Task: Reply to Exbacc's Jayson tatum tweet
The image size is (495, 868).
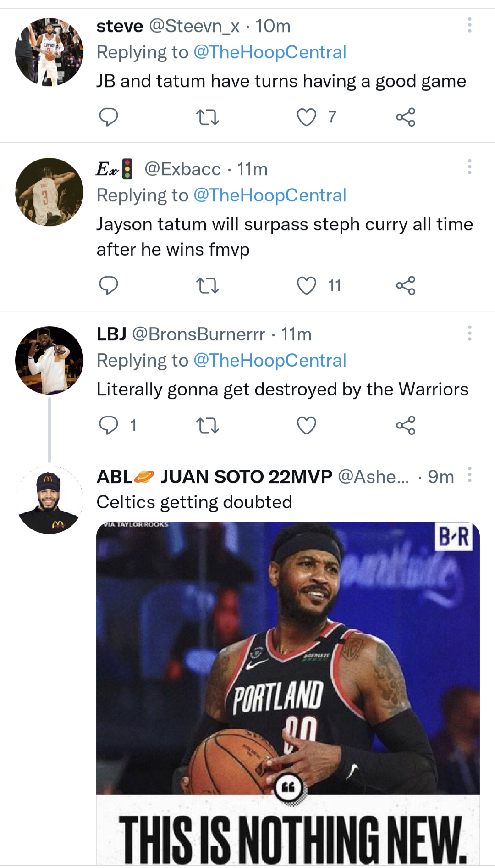Action: [x=109, y=285]
